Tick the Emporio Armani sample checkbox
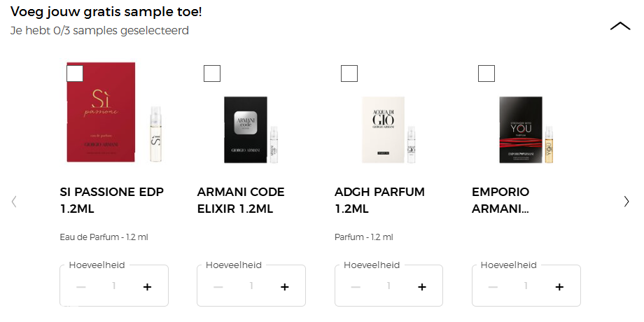This screenshot has width=644, height=322. (x=486, y=73)
